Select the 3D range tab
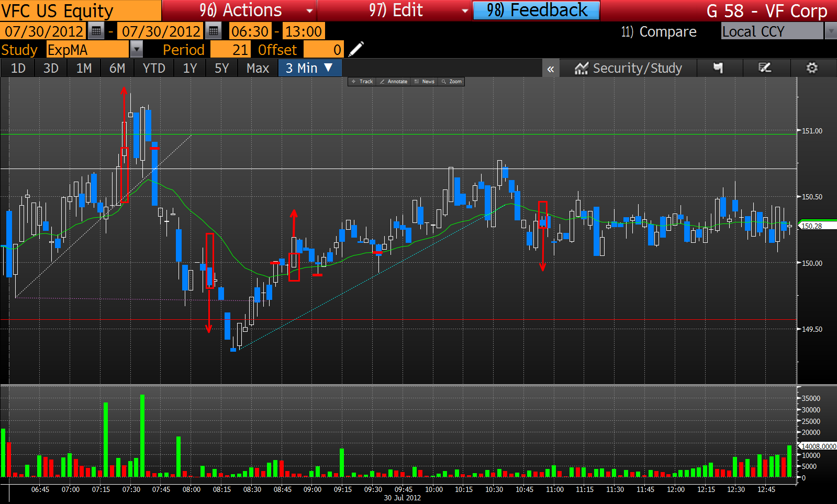Screen dimensions: 837x504 point(51,69)
